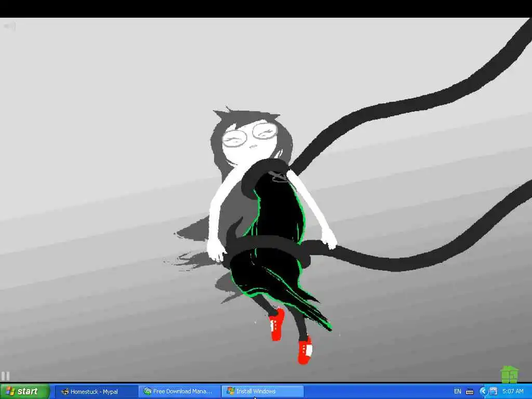Image resolution: width=532 pixels, height=399 pixels.
Task: Select the Install Windows taskbar button
Action: tap(262, 392)
